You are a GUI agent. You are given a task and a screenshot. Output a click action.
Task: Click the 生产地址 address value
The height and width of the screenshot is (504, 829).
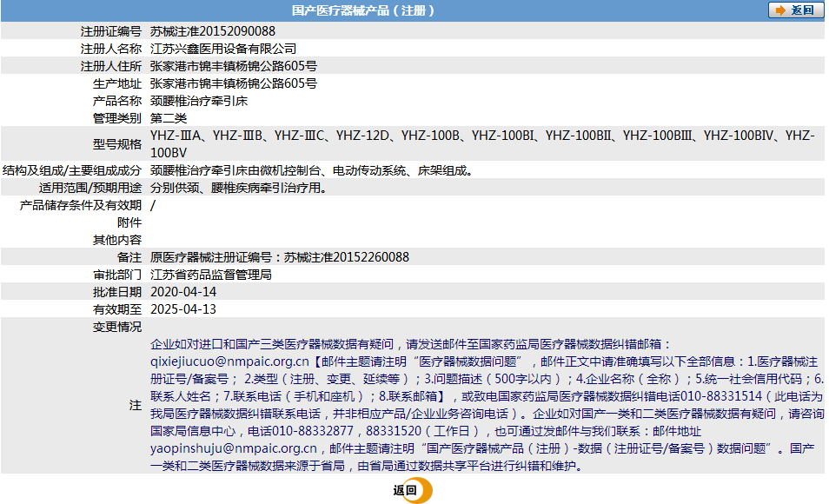click(234, 83)
